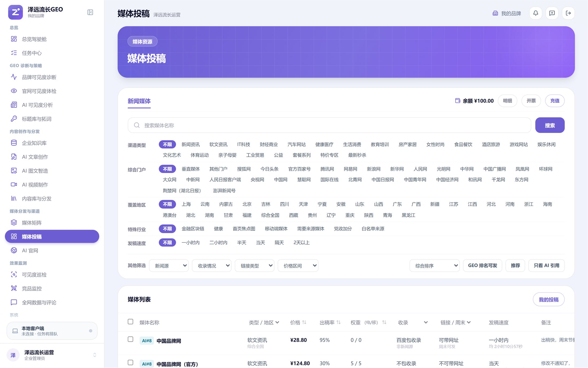Viewport: 588px width, 368px height.
Task: Open 媒体矩阵 layers icon
Action: [14, 223]
